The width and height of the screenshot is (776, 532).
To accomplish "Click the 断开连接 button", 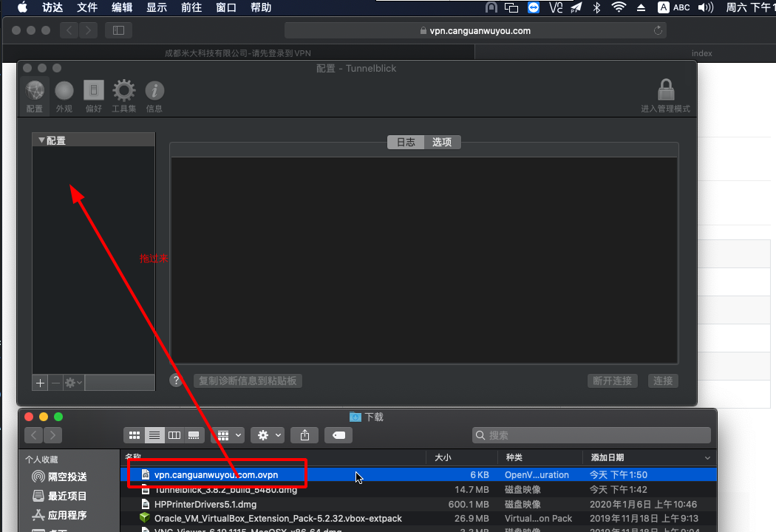I will (612, 381).
